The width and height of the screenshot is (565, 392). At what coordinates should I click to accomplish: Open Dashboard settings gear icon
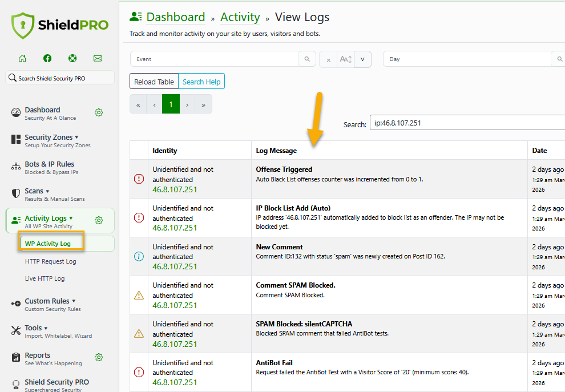[x=99, y=112]
